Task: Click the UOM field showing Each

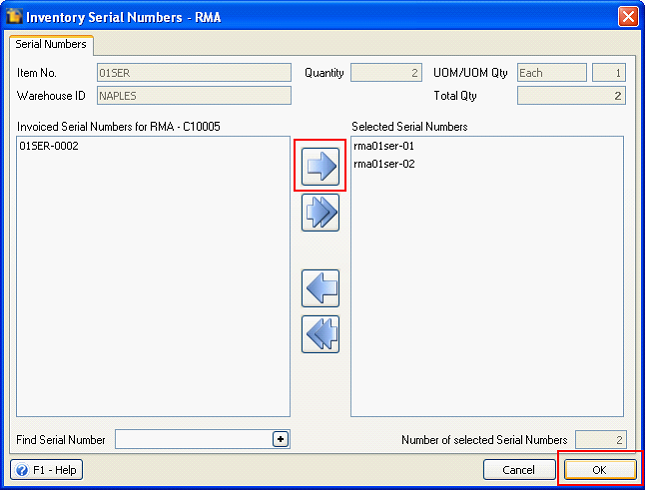Action: click(x=552, y=73)
